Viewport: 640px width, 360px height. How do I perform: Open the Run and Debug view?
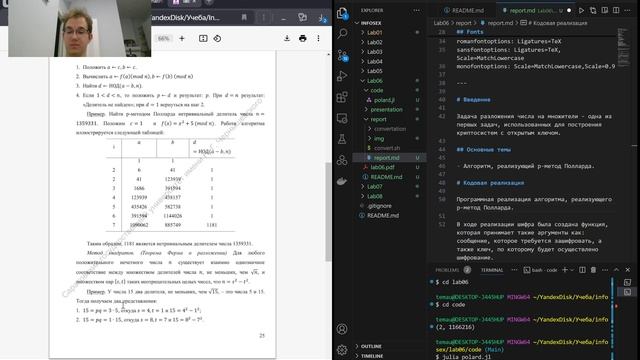[x=342, y=76]
